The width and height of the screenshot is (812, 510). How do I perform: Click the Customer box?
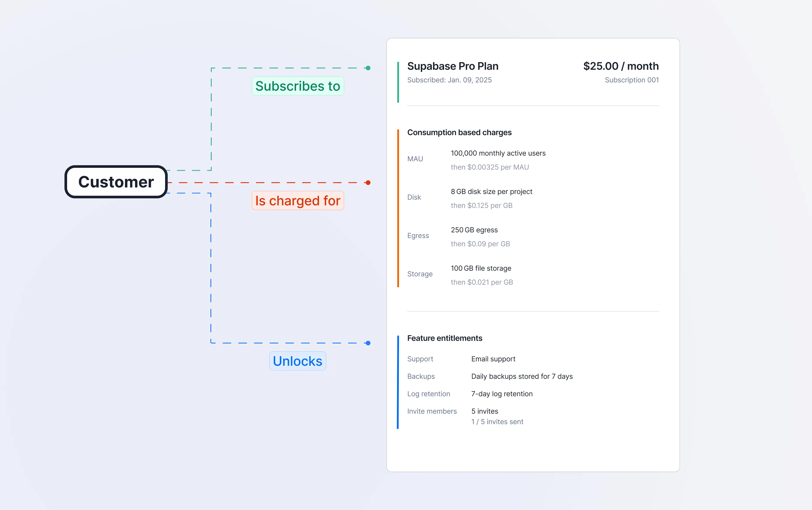point(116,182)
